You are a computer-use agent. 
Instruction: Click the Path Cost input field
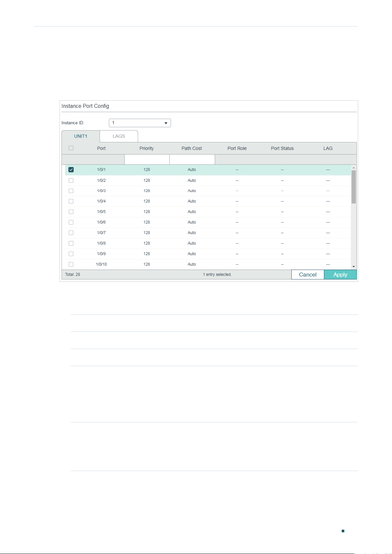pyautogui.click(x=192, y=159)
